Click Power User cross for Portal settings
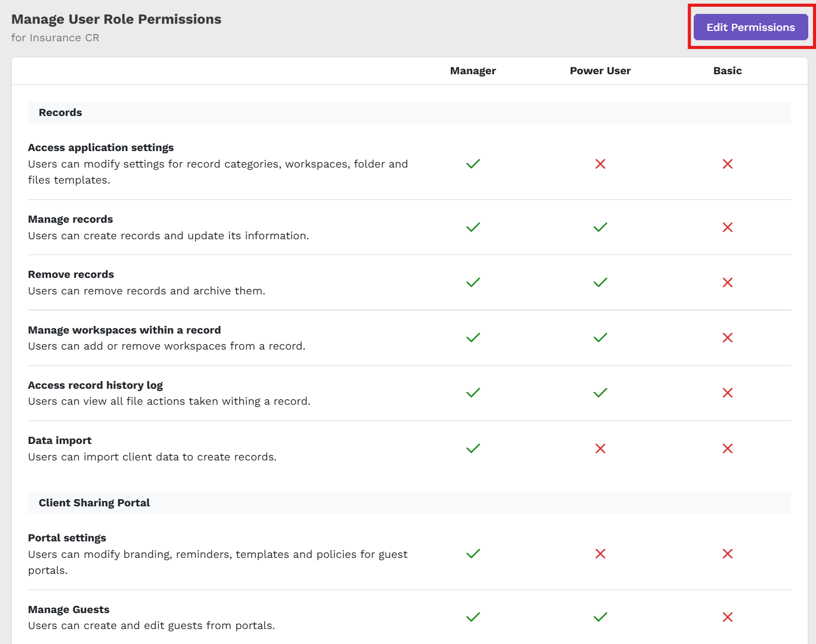This screenshot has height=644, width=816. pos(600,554)
